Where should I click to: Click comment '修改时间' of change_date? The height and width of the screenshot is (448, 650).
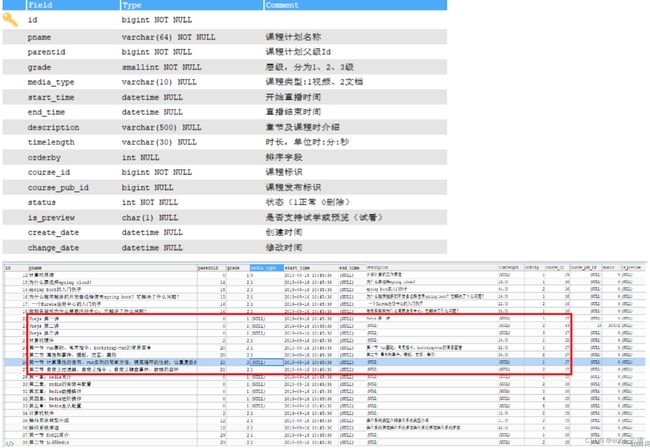click(x=284, y=248)
